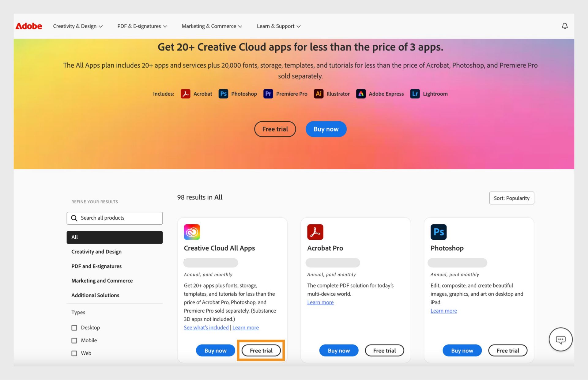
Task: Enable the Desktop type filter
Action: (74, 327)
